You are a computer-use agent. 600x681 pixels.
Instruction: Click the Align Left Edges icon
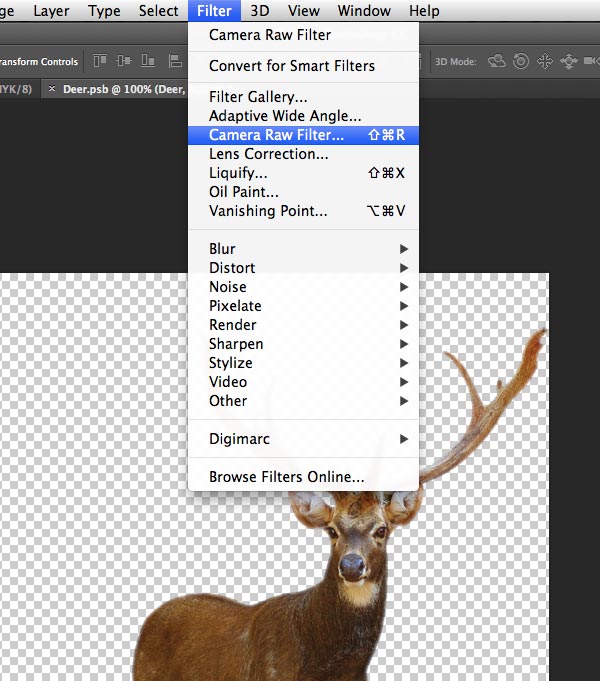pyautogui.click(x=176, y=62)
